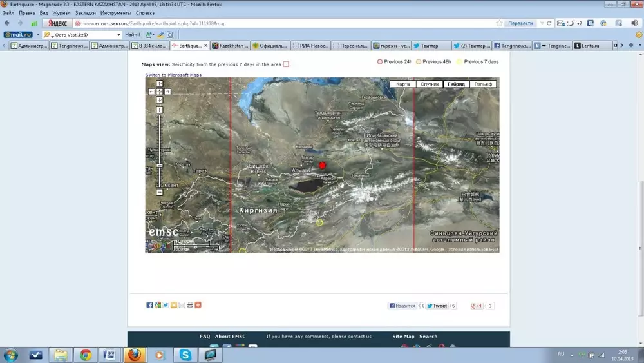
Task: Open the Закладки menu
Action: 85,13
